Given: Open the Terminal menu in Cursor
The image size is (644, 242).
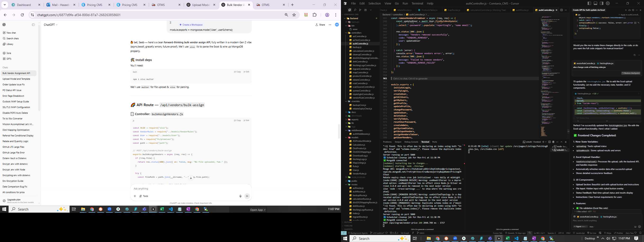Looking at the screenshot, I should tap(417, 4).
